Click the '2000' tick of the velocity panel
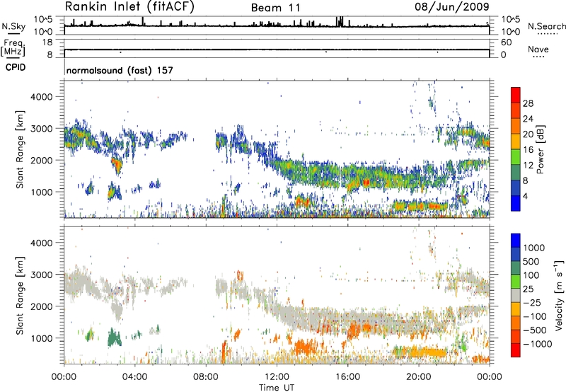566x392 pixels. pyautogui.click(x=41, y=306)
